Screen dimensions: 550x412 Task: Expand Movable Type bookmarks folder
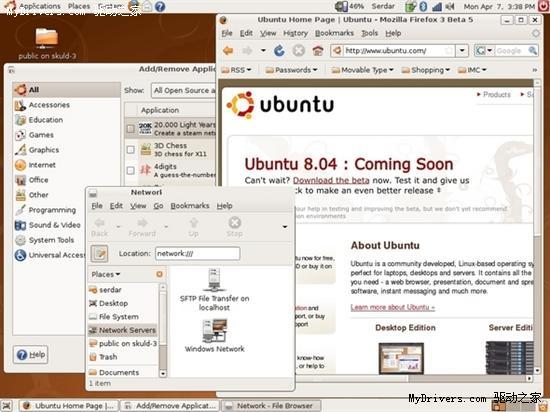pyautogui.click(x=363, y=70)
